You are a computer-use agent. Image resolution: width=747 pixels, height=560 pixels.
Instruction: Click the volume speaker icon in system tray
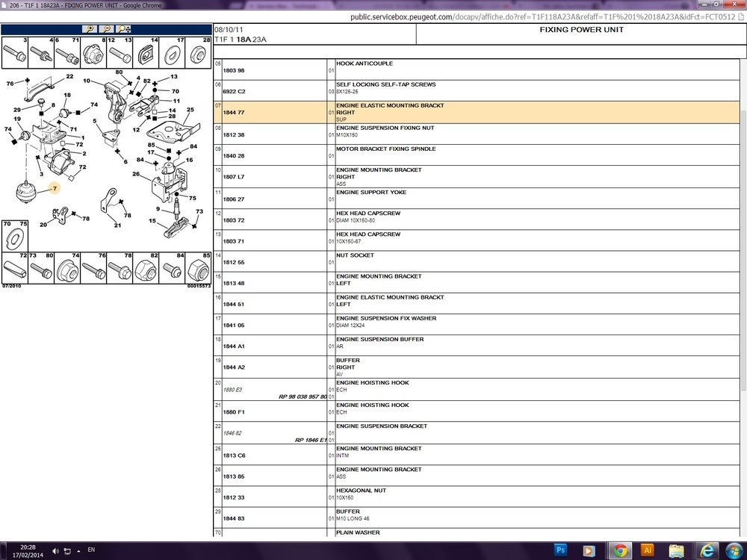pyautogui.click(x=55, y=551)
